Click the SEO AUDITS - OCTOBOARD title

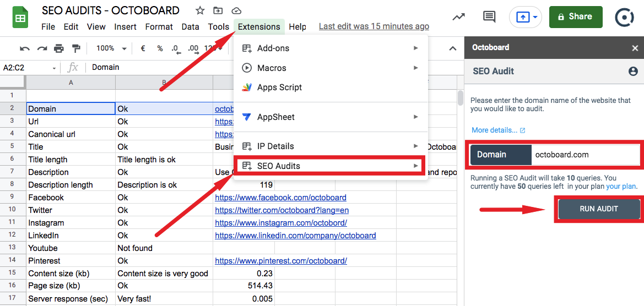click(111, 10)
